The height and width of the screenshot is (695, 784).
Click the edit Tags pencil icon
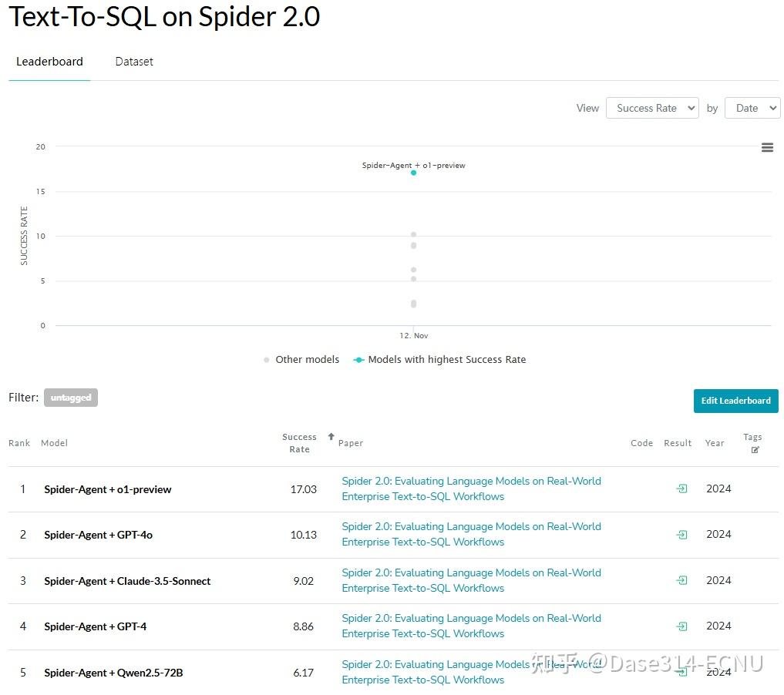point(755,450)
